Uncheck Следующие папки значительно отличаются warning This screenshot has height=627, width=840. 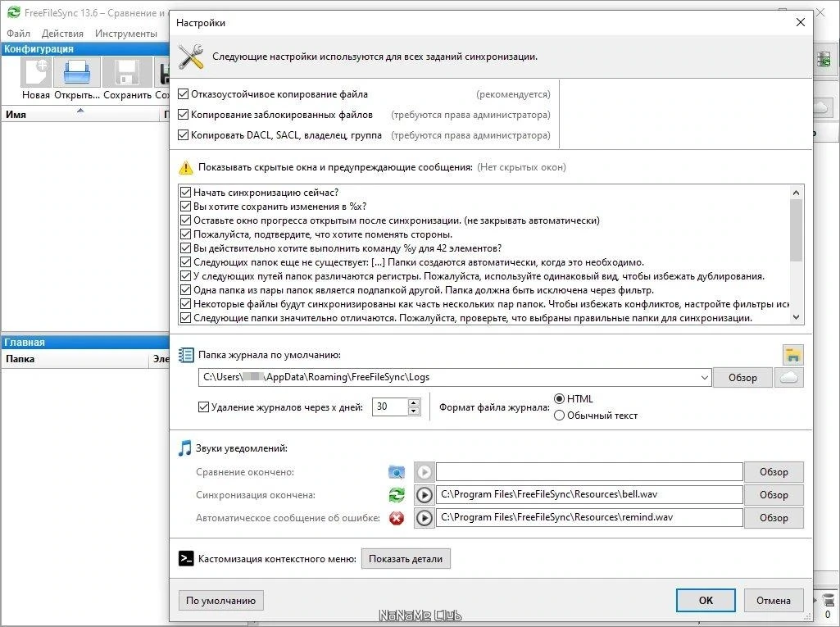(185, 318)
